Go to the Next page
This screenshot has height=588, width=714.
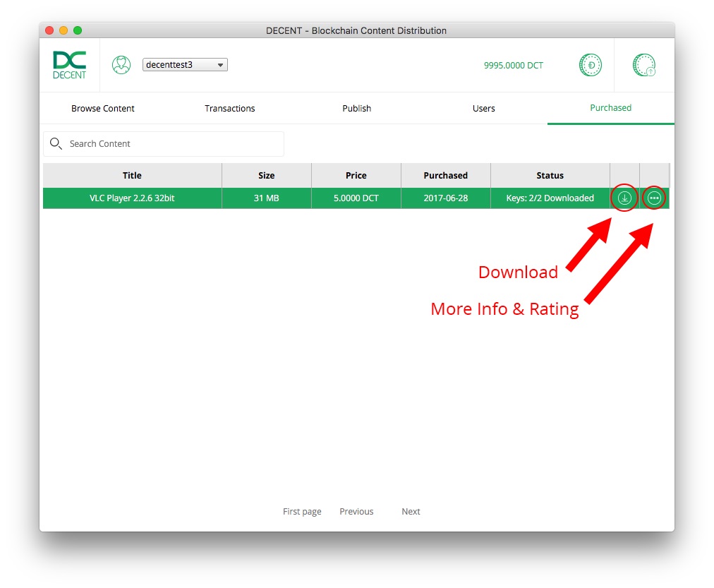click(411, 512)
